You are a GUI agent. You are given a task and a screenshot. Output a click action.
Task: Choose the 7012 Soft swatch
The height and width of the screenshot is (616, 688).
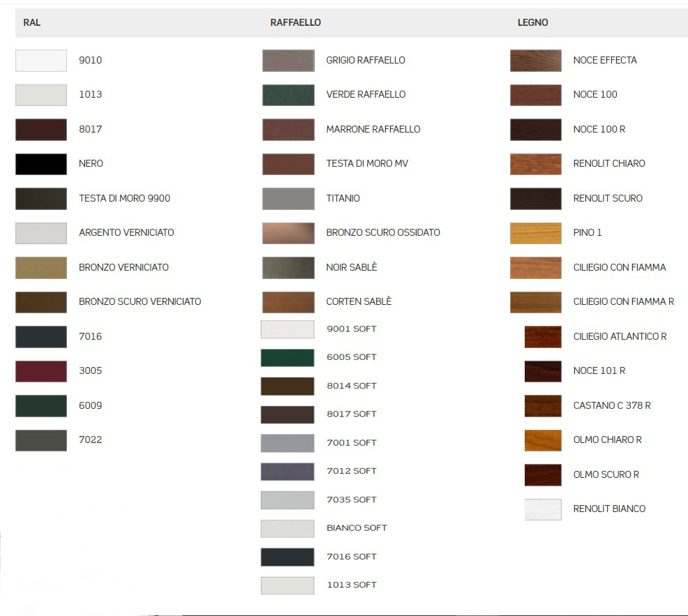point(287,472)
